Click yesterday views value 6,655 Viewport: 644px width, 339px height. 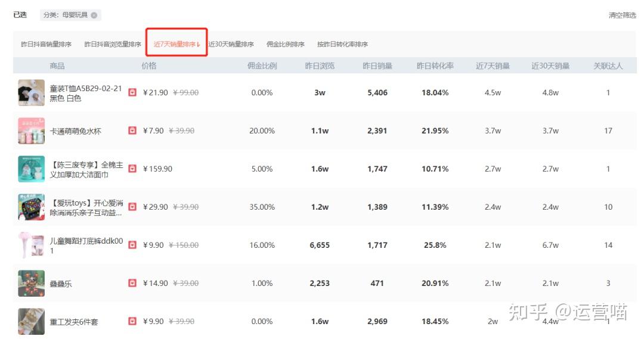click(x=320, y=245)
